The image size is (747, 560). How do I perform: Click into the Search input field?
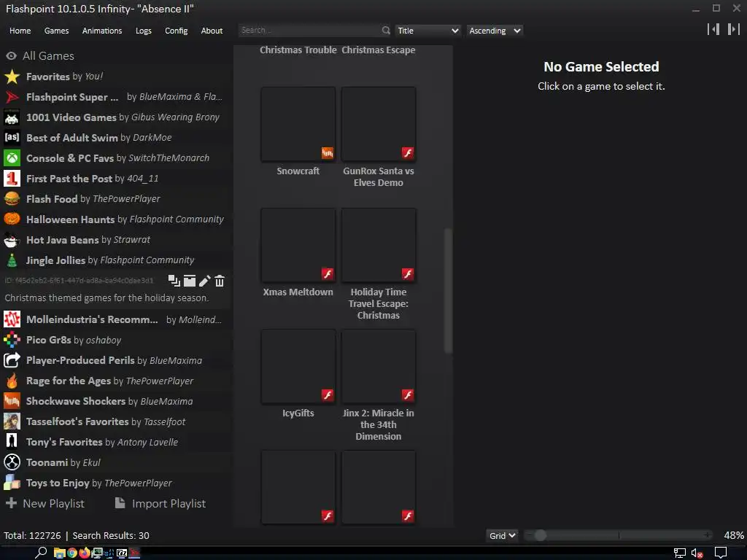(309, 31)
